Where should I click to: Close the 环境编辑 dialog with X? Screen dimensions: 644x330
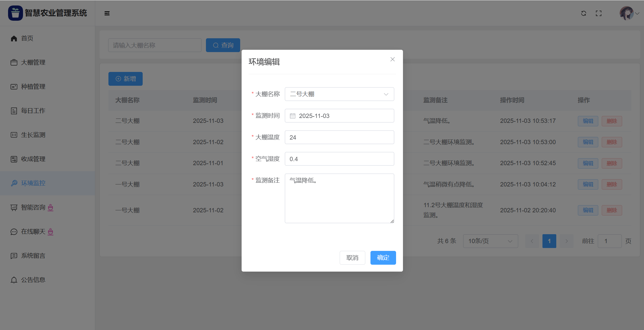[x=392, y=59]
